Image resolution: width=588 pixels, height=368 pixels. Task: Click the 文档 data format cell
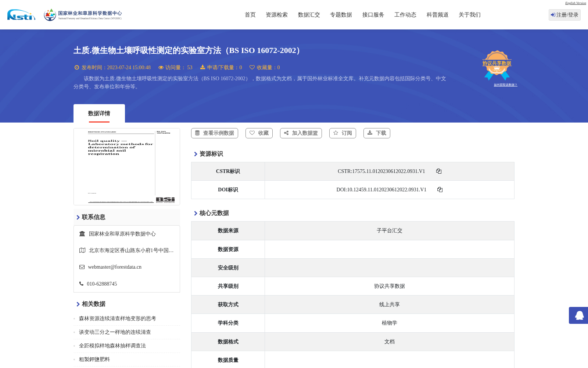pyautogui.click(x=390, y=342)
